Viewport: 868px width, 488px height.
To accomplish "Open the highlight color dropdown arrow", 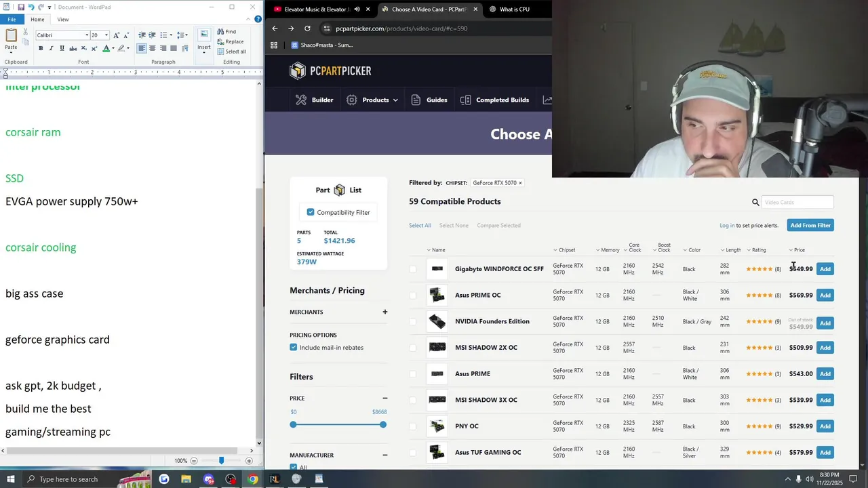I will (129, 48).
